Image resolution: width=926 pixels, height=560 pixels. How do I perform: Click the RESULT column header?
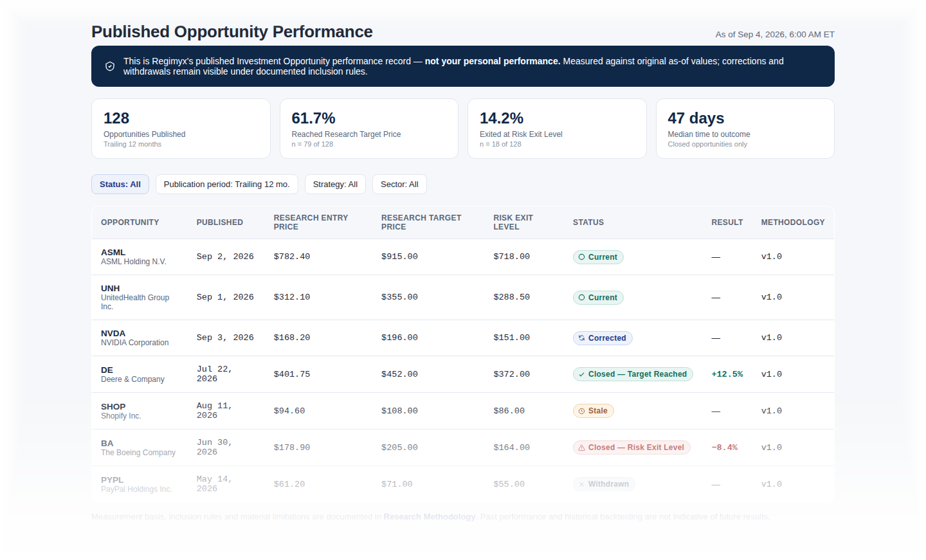coord(727,222)
